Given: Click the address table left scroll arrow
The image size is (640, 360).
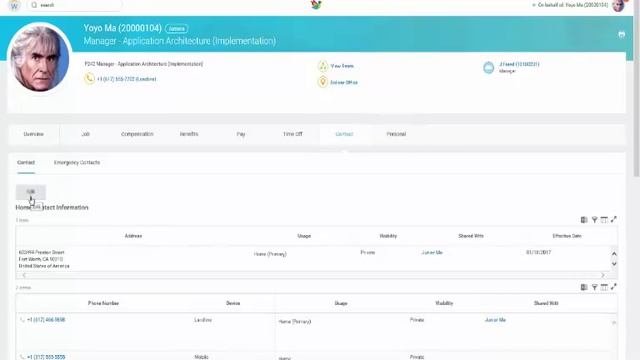Looking at the screenshot, I should click(x=24, y=276).
